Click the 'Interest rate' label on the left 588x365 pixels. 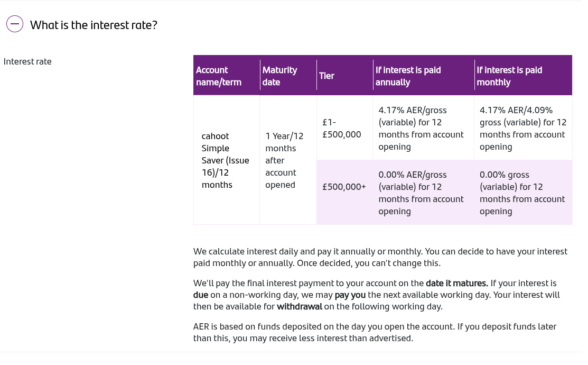click(27, 61)
